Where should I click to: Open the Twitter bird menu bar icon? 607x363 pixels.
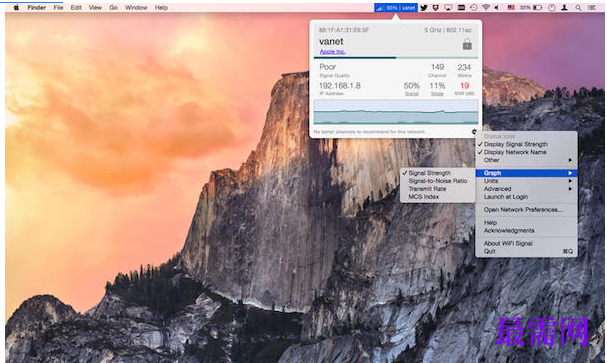tap(424, 8)
